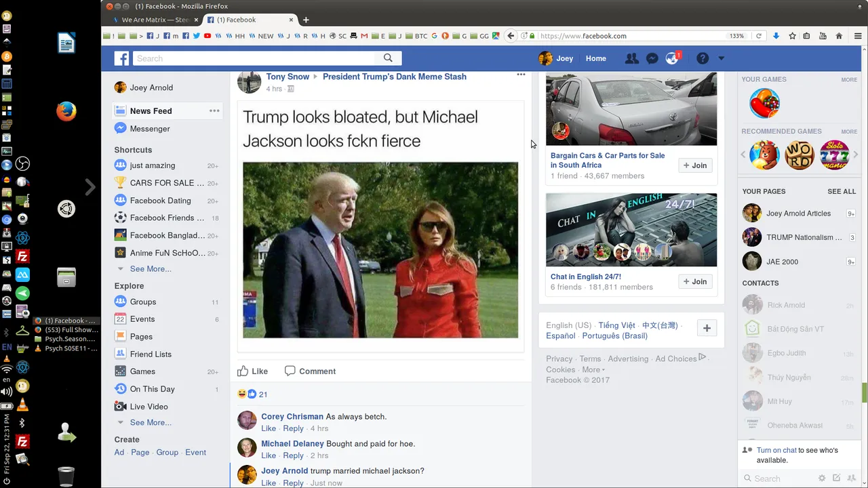Like Michael Delaney's comment
868x488 pixels.
tap(269, 455)
